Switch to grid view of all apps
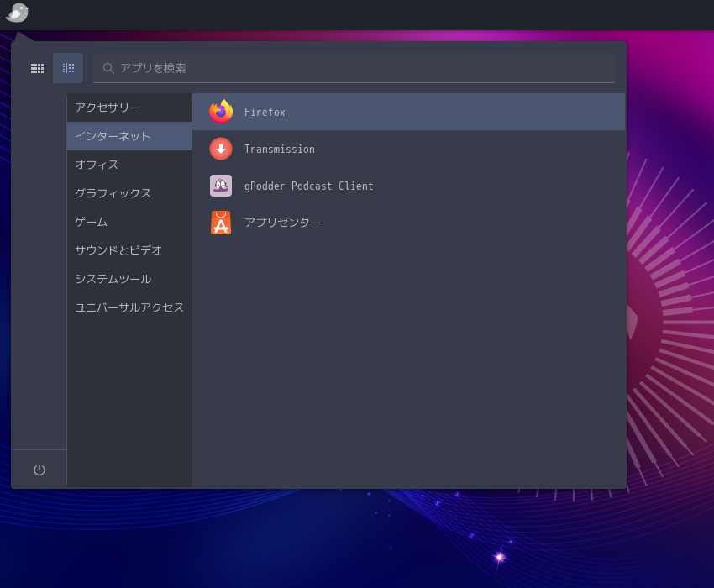714x588 pixels. coord(37,68)
